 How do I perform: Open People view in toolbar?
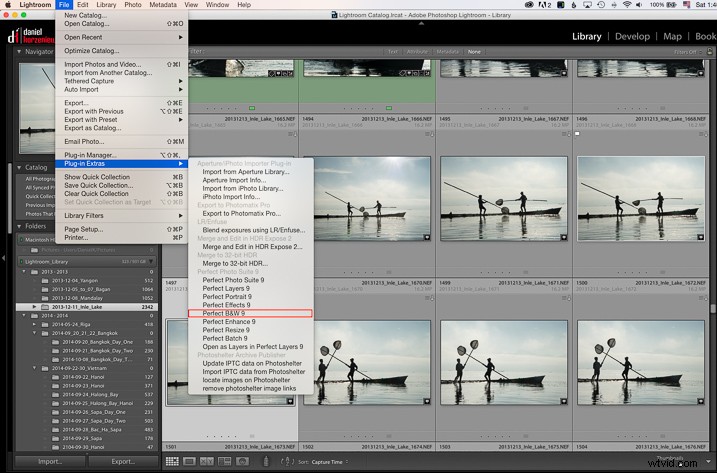coord(241,461)
